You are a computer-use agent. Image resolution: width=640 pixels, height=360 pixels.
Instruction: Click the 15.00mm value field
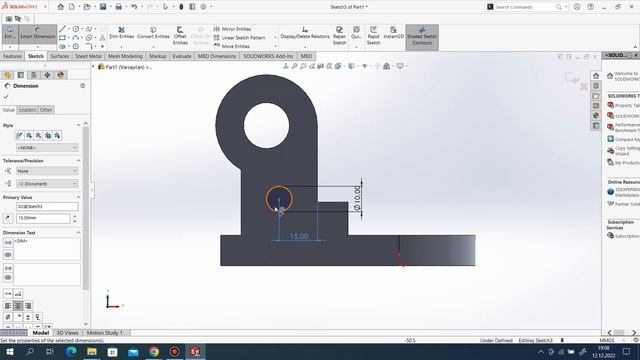(x=43, y=218)
